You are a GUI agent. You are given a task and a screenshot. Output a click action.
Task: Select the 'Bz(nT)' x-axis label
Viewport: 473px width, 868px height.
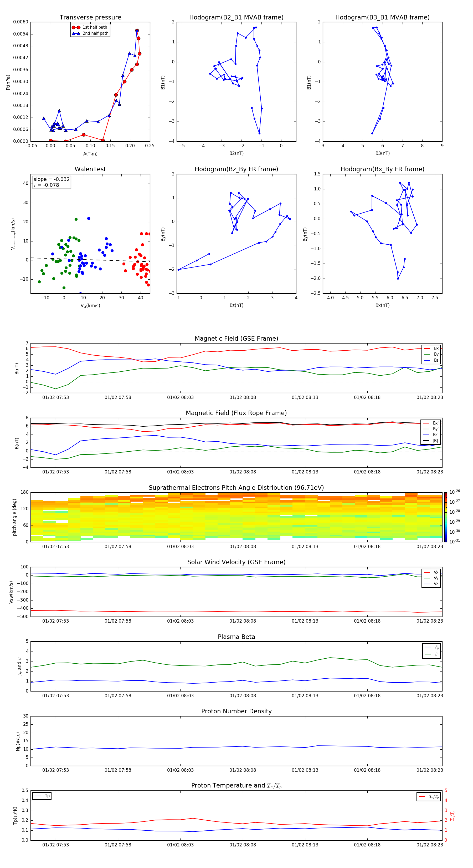[236, 305]
